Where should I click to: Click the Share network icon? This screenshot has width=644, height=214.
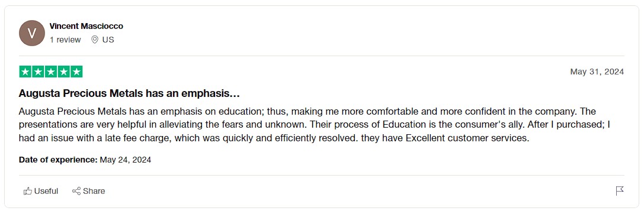76,191
